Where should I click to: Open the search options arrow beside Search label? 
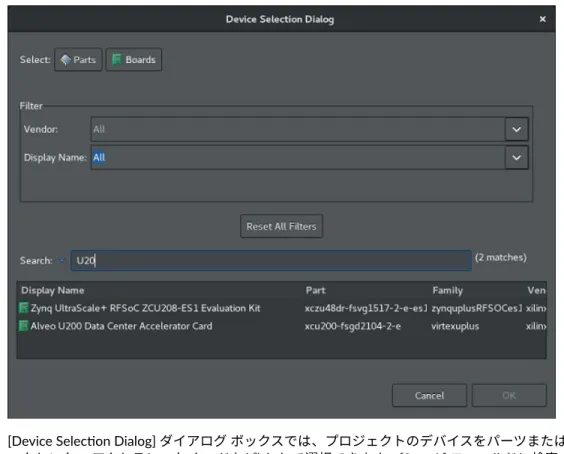pos(62,260)
